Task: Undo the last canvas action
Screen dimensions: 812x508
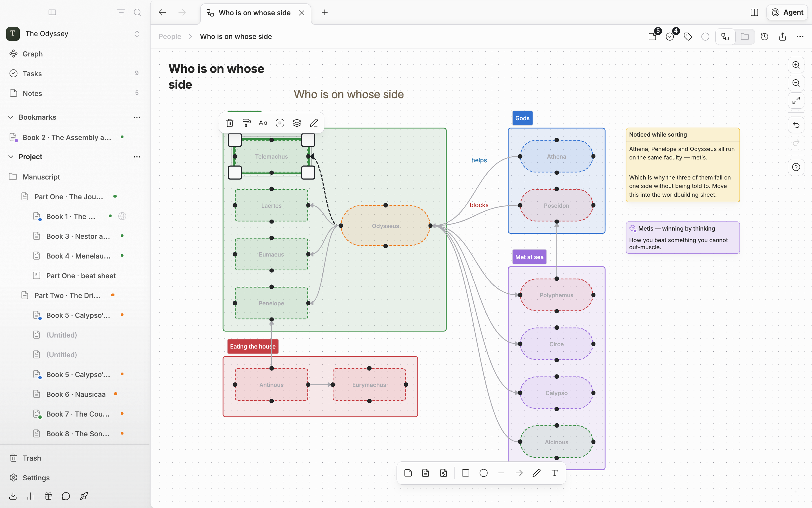Action: (796, 125)
